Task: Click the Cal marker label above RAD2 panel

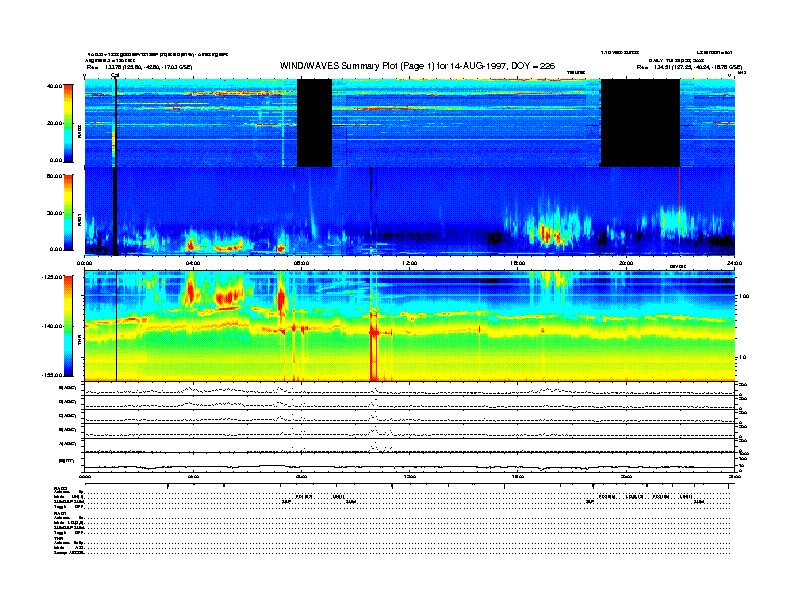Action: click(x=115, y=76)
